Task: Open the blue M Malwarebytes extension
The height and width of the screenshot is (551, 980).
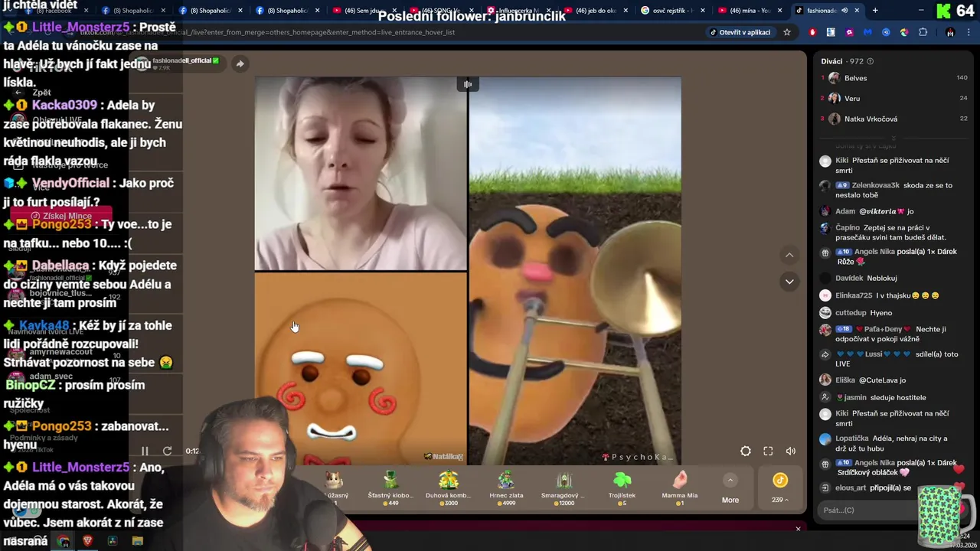Action: [867, 32]
